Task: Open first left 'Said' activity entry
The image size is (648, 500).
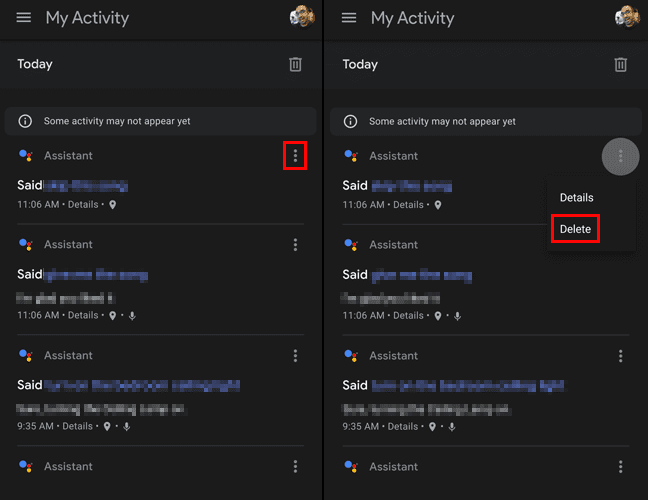Action: (x=72, y=186)
